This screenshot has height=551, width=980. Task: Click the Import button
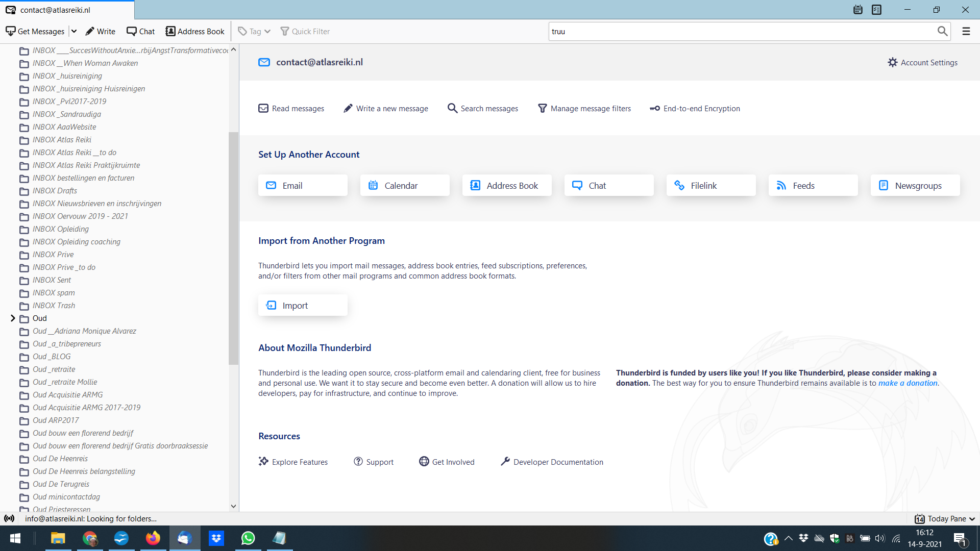303,305
